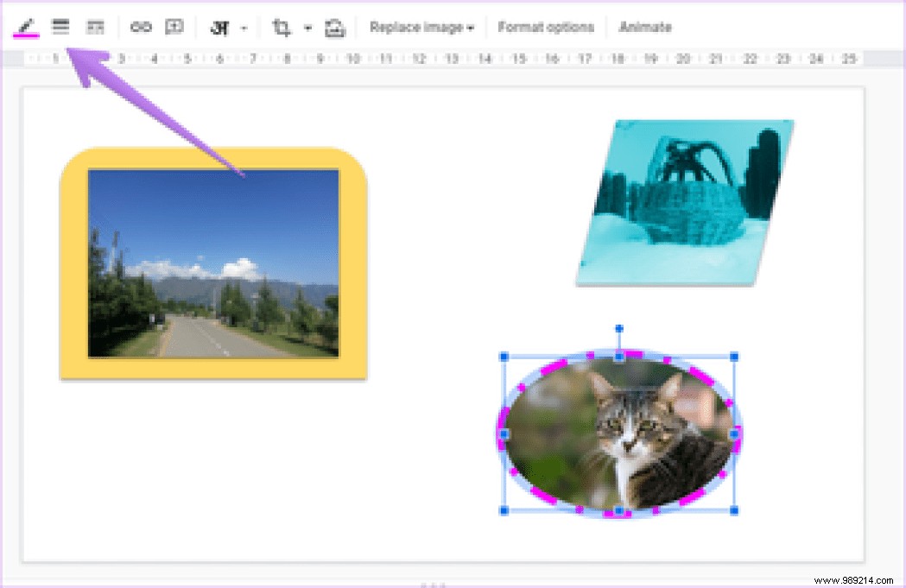The image size is (906, 588).
Task: Click the oval cat image
Action: (x=618, y=430)
